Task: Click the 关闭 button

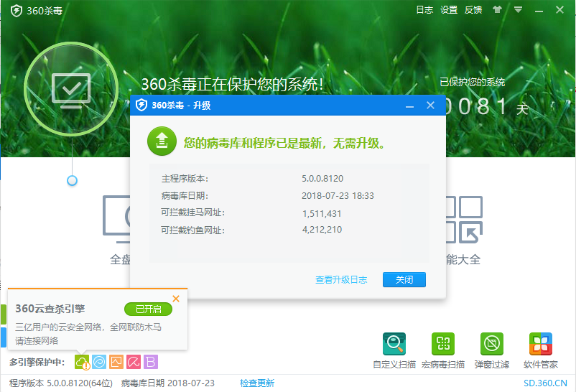Action: point(404,279)
